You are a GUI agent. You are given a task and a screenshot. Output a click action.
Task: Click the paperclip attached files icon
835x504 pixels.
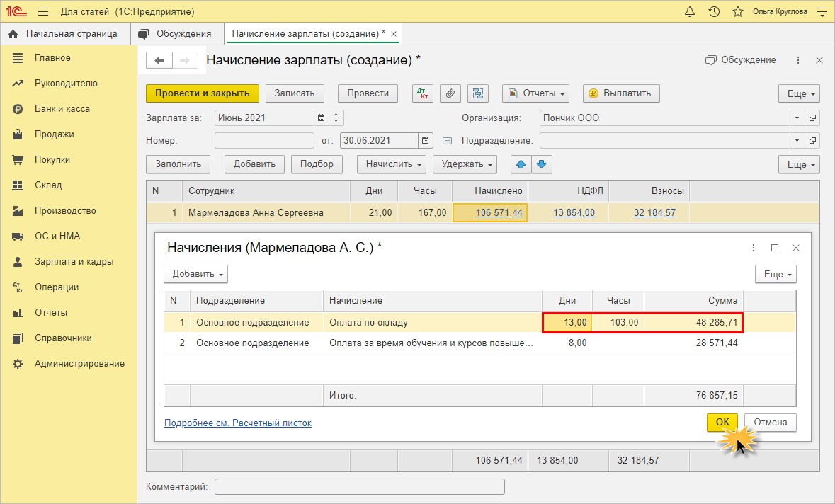pos(450,93)
